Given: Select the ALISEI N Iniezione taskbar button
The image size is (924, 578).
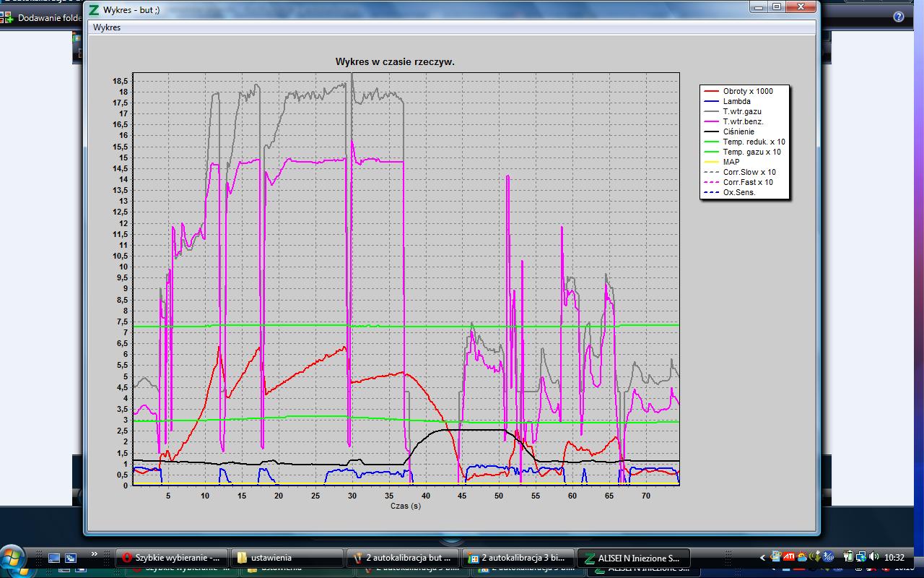Looking at the screenshot, I should pos(634,558).
